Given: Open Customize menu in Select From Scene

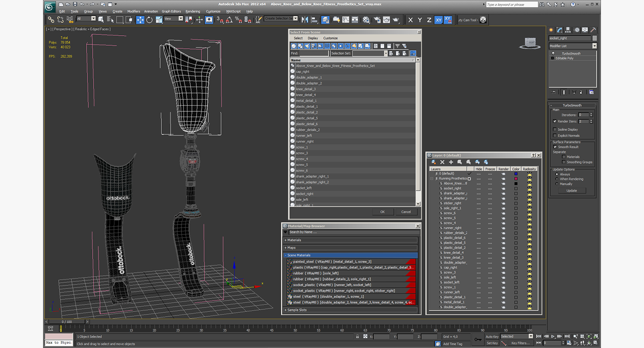Looking at the screenshot, I should pos(330,38).
